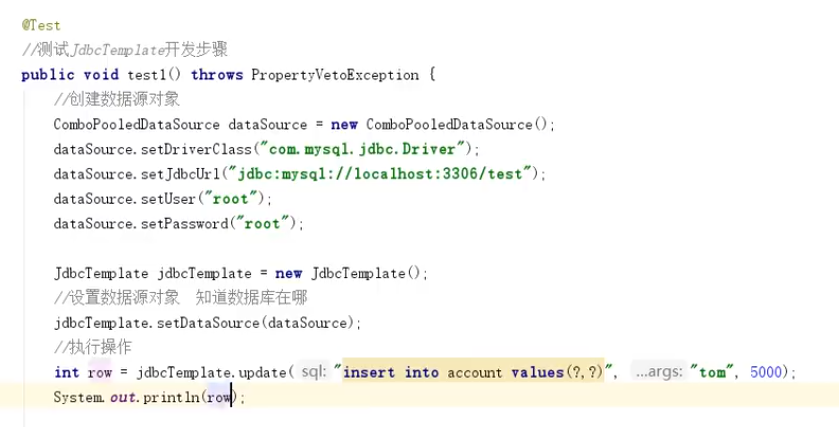
Task: Click the comment //执行操作
Action: pyautogui.click(x=93, y=347)
